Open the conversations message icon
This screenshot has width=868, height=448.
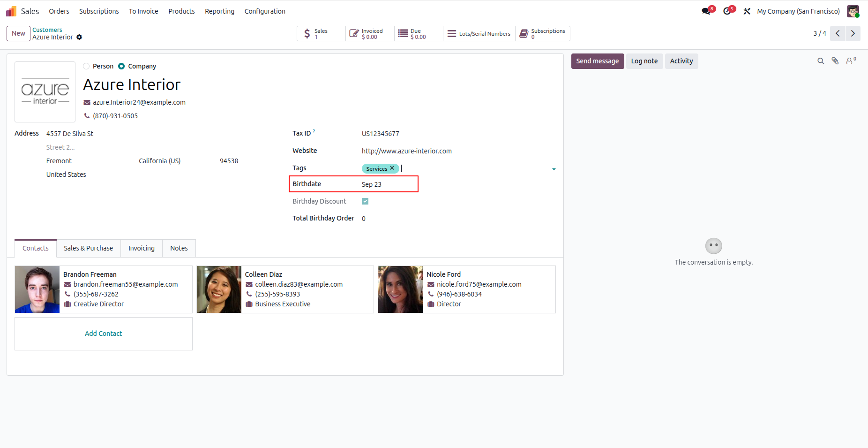pyautogui.click(x=706, y=11)
